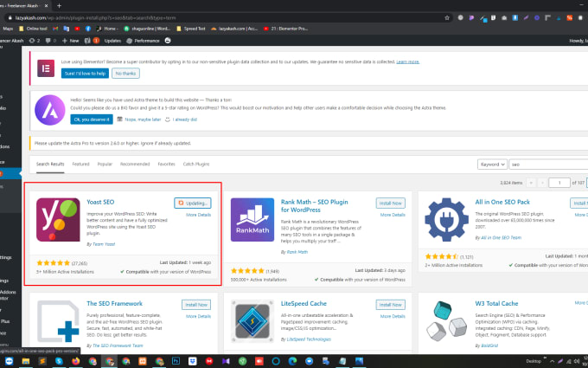Image resolution: width=588 pixels, height=368 pixels.
Task: Show hidden system tray icons
Action: pos(552,361)
